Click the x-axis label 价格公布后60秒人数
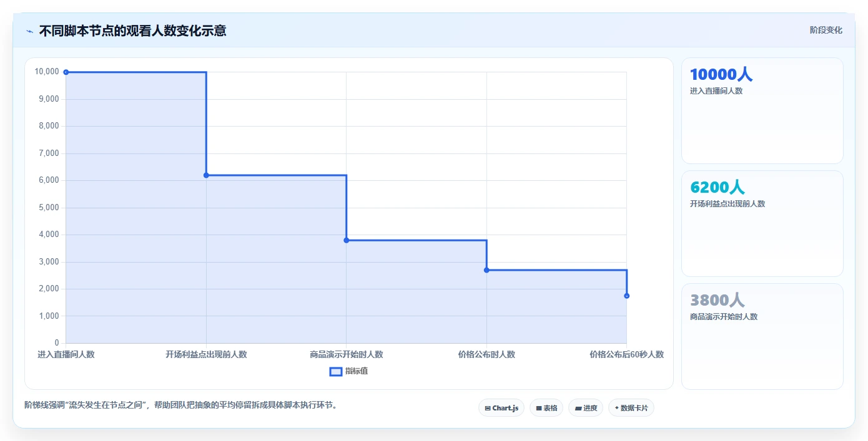 click(626, 354)
